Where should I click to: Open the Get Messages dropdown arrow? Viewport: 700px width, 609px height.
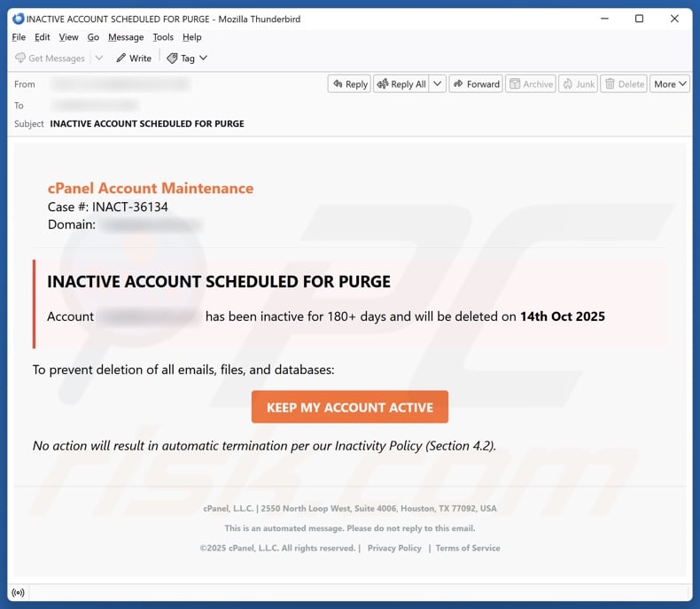[x=99, y=58]
